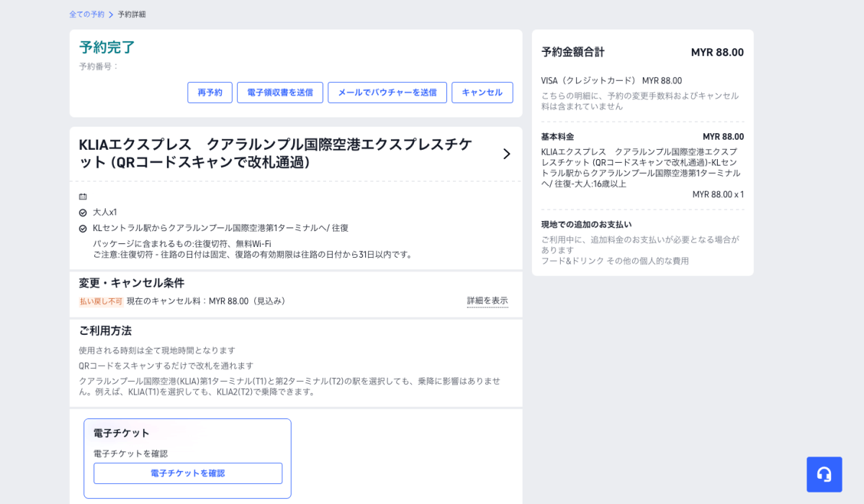Screen dimensions: 864x504
Task: Click フード&ドリンク その他の個人的な費用 text
Action: pyautogui.click(x=615, y=261)
